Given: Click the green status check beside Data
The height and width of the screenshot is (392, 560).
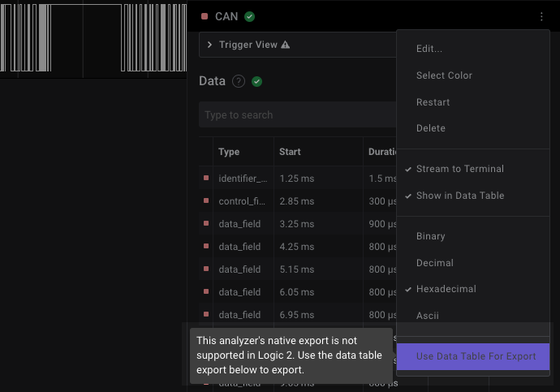Looking at the screenshot, I should [257, 81].
